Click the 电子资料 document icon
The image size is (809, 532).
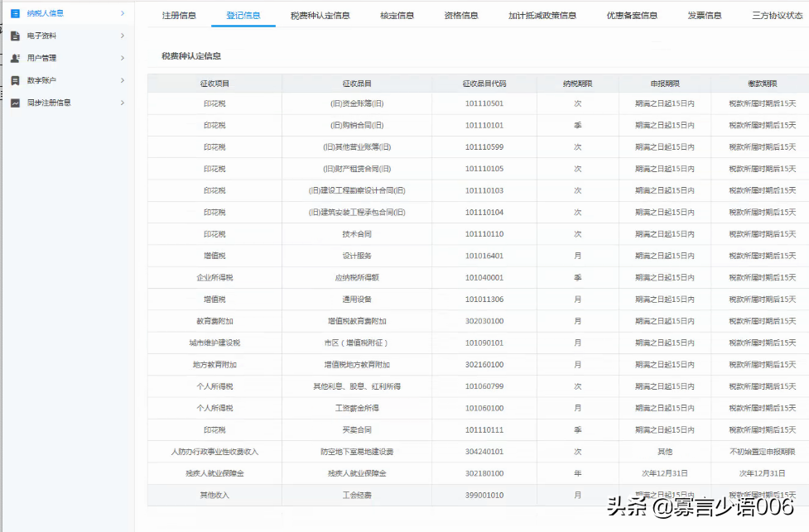click(15, 36)
